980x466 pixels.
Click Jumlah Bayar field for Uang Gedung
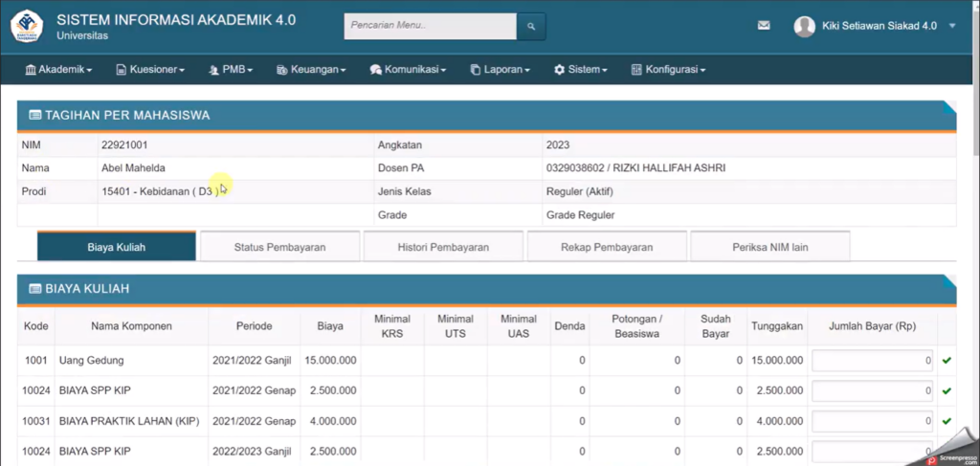coord(873,361)
